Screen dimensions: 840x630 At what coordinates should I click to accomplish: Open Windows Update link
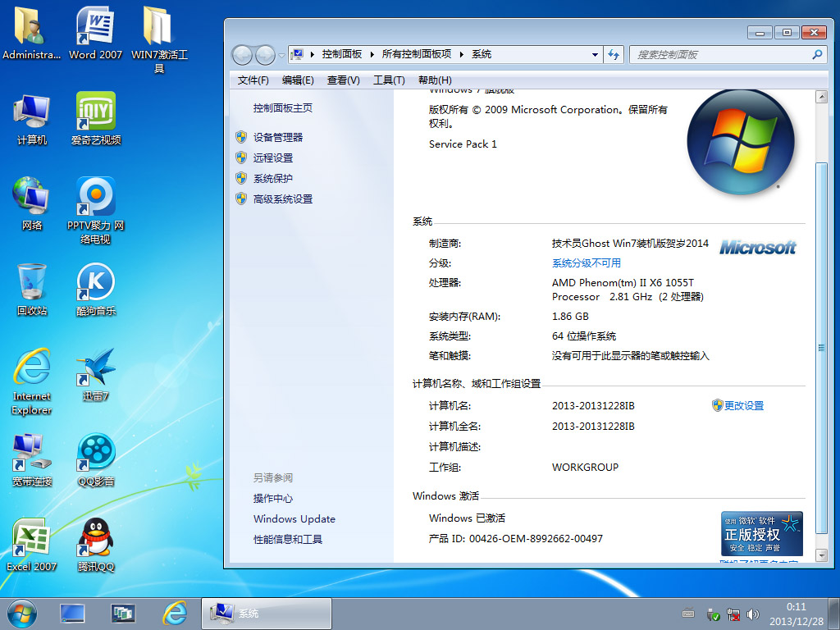[x=294, y=518]
